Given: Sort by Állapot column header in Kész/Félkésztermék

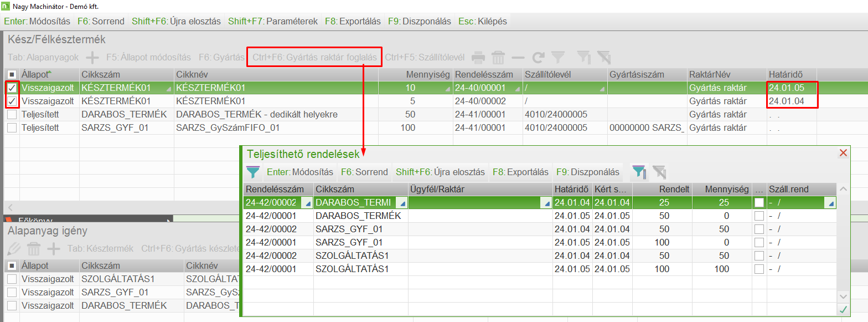Looking at the screenshot, I should [x=49, y=74].
